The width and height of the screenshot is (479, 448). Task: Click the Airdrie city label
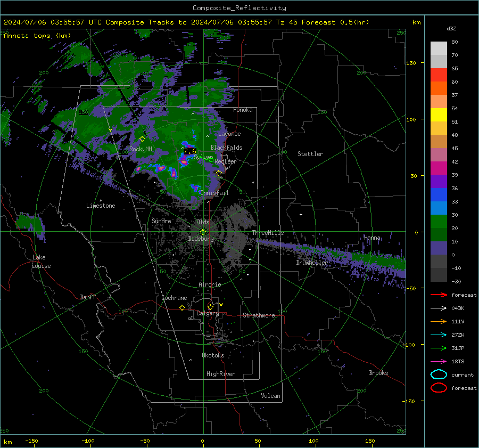[x=210, y=284]
